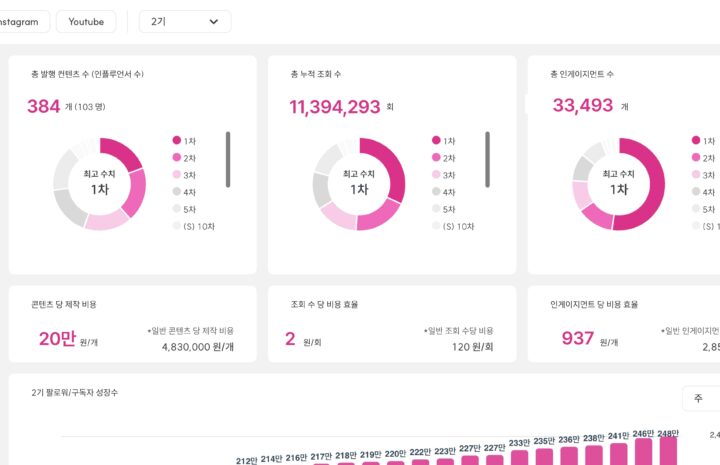
Task: Toggle 2차 legend in content count card
Action: coord(184,158)
